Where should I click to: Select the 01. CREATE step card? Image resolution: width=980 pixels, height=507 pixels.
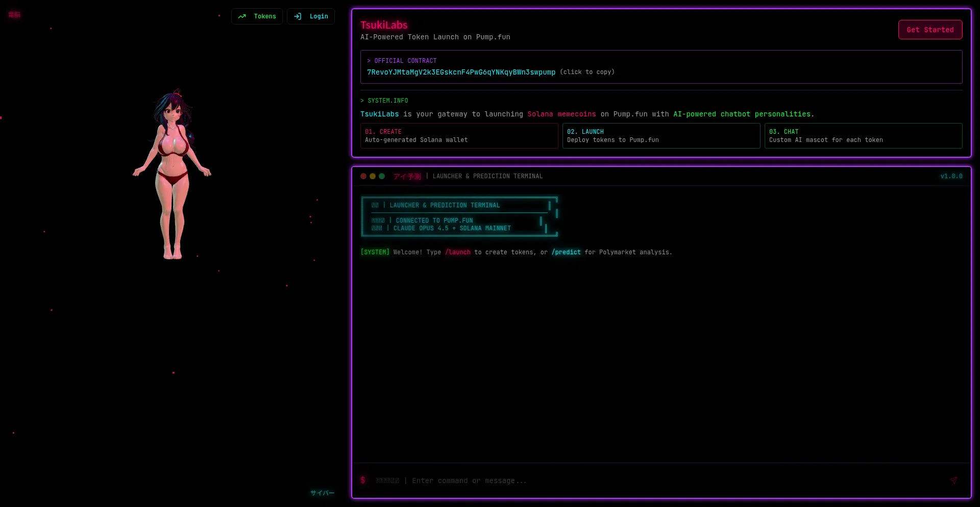pyautogui.click(x=459, y=136)
